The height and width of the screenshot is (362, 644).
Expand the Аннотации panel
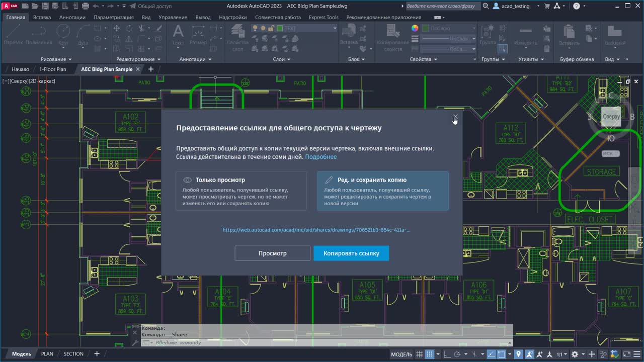[x=196, y=59]
